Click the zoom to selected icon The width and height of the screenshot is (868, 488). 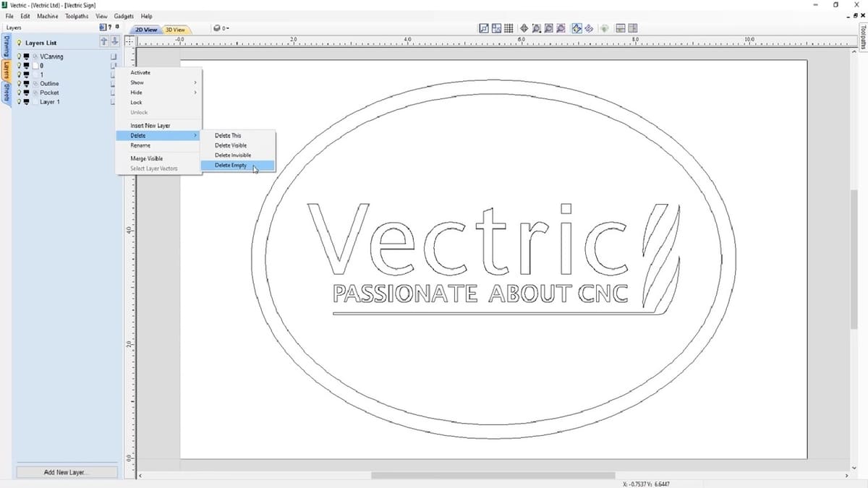pyautogui.click(x=561, y=28)
